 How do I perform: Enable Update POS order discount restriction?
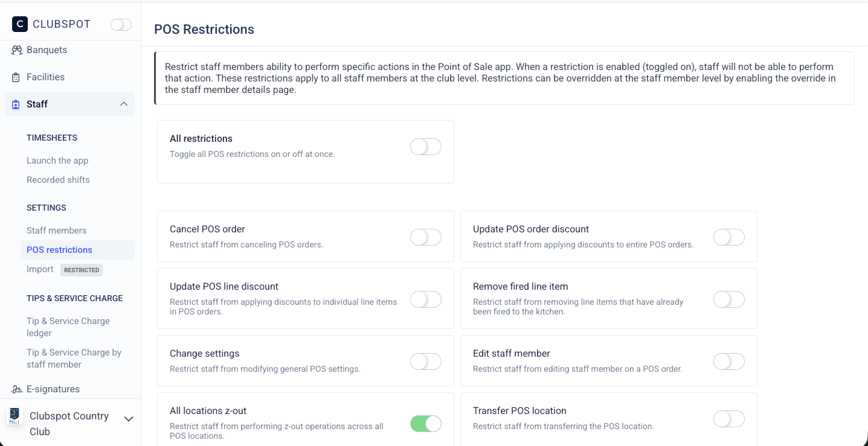(x=729, y=237)
